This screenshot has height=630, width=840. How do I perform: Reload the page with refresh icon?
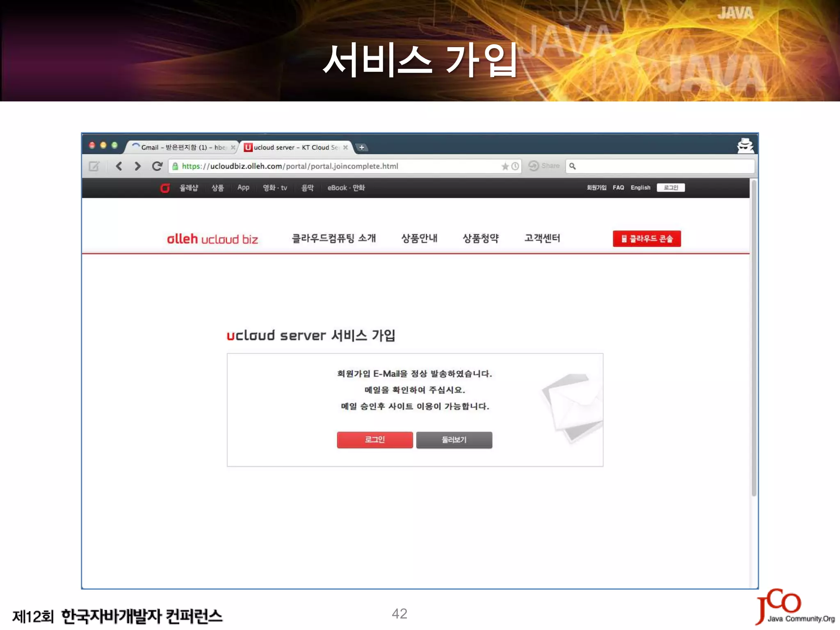pyautogui.click(x=157, y=166)
